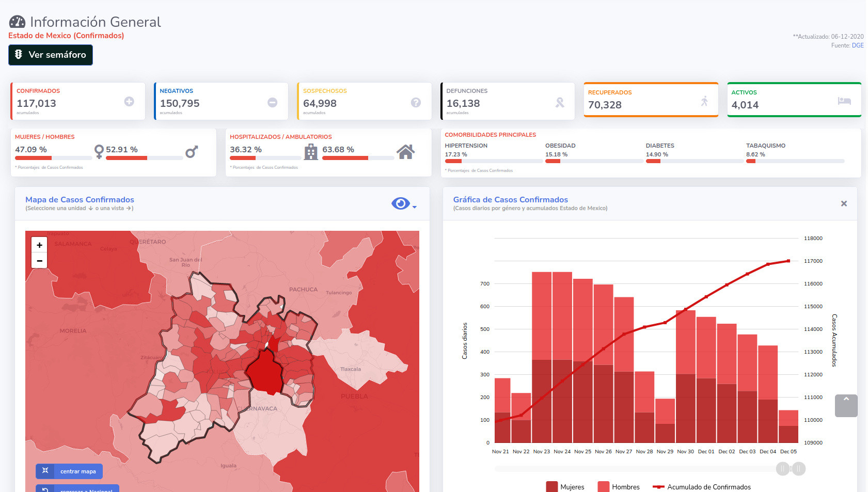The width and height of the screenshot is (868, 492).
Task: Click the 'Estado de Mexico (Confirmados)' subtitle
Action: pyautogui.click(x=66, y=36)
